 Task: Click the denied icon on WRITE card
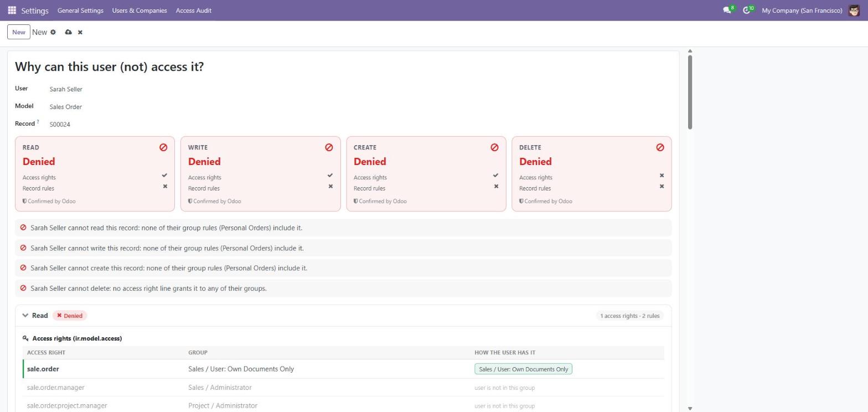329,147
